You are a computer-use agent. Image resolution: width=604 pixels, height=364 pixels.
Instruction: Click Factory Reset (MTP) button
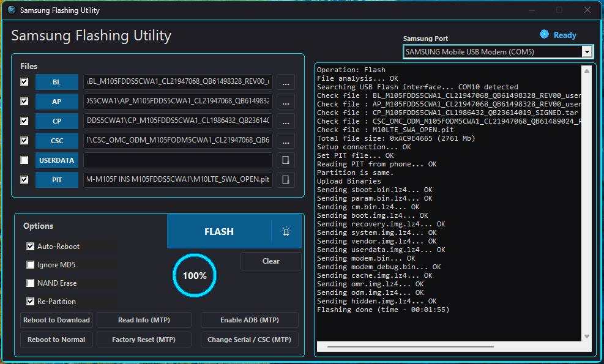click(144, 340)
